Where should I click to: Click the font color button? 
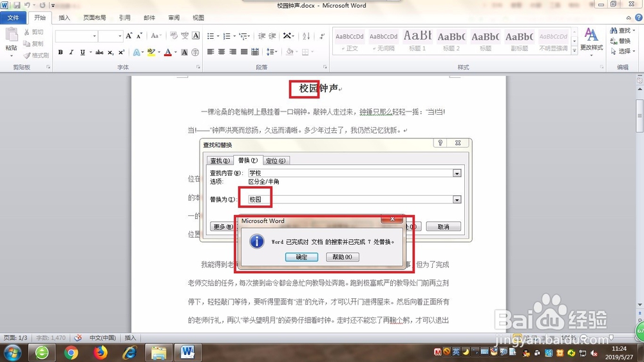(168, 52)
